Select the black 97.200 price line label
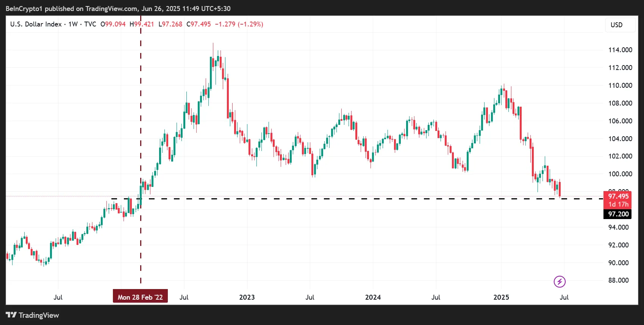 [618, 214]
